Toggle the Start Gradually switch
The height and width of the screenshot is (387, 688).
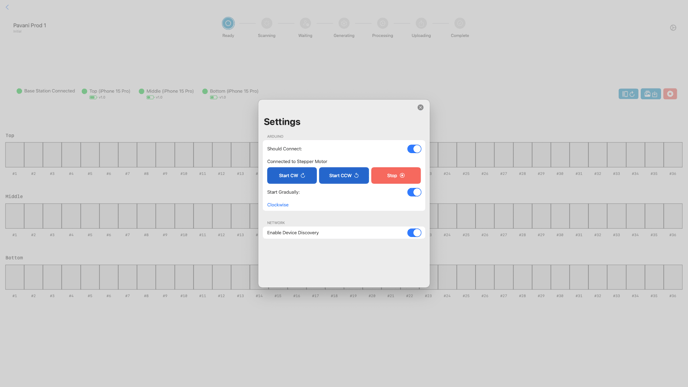coord(414,192)
